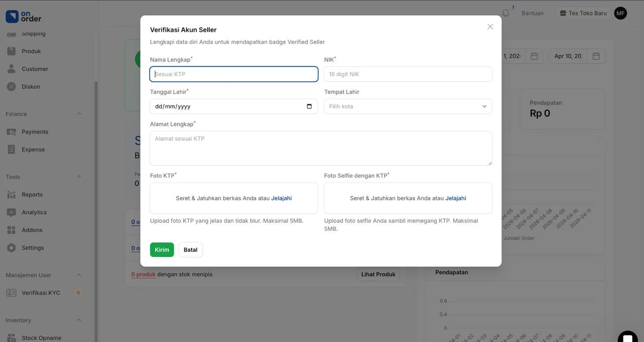Click the Foto Selfie dengan KTP drop zone
The height and width of the screenshot is (342, 644).
[408, 198]
